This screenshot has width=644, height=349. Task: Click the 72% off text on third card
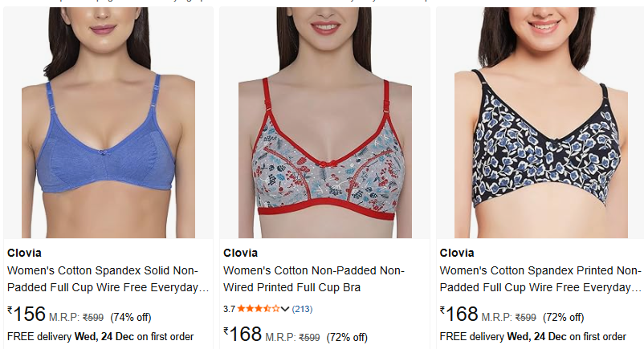point(563,318)
